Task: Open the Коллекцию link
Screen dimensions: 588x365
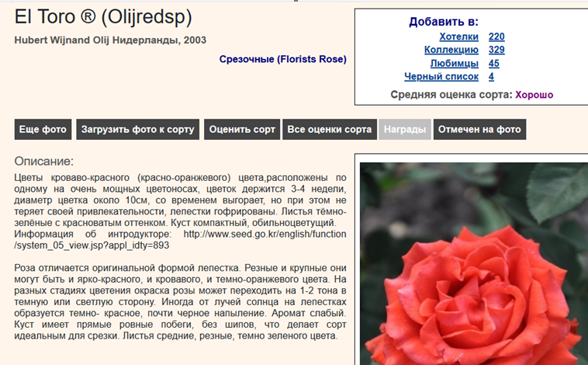Action: coord(451,50)
